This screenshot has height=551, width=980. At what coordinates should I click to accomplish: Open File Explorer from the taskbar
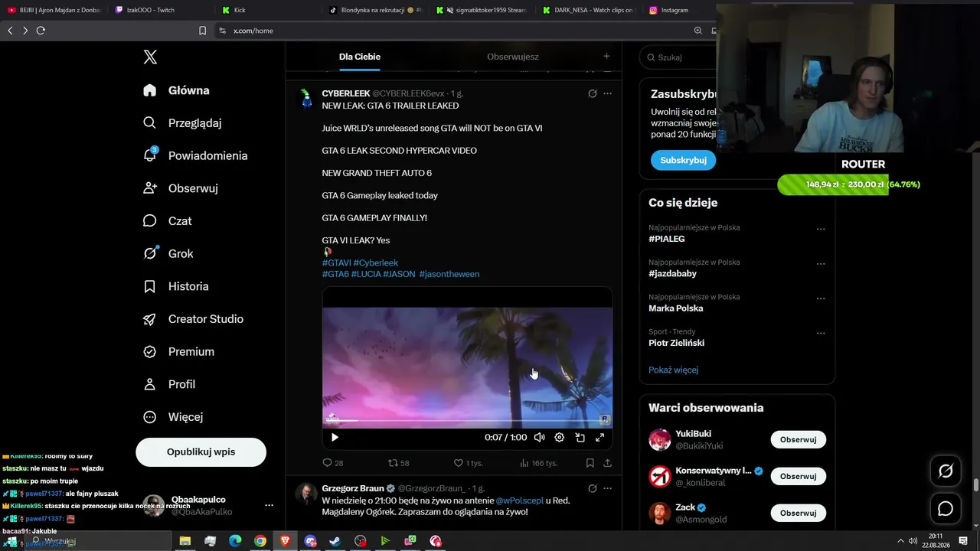185,541
